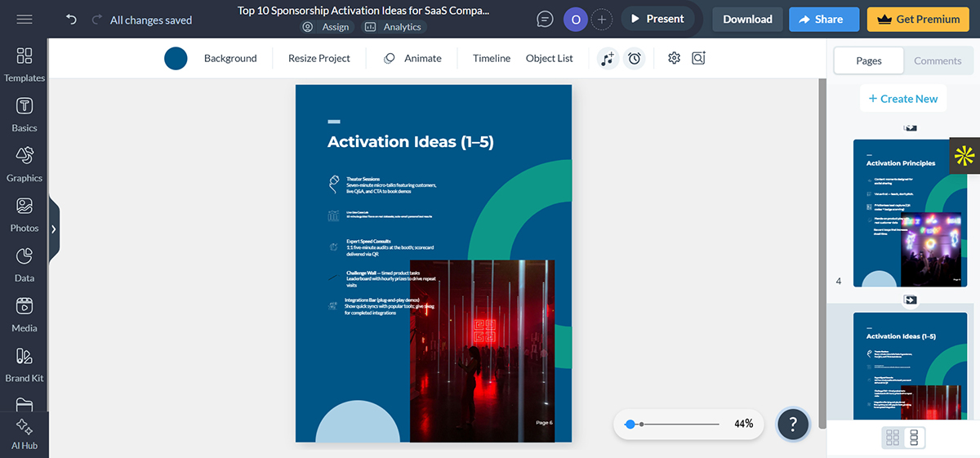Click the yellow starburst widget icon
The width and height of the screenshot is (980, 458).
coord(964,155)
